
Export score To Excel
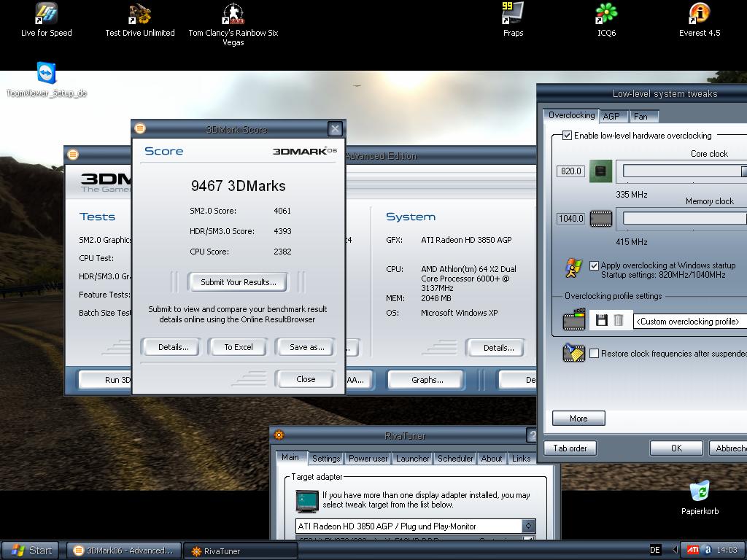239,347
